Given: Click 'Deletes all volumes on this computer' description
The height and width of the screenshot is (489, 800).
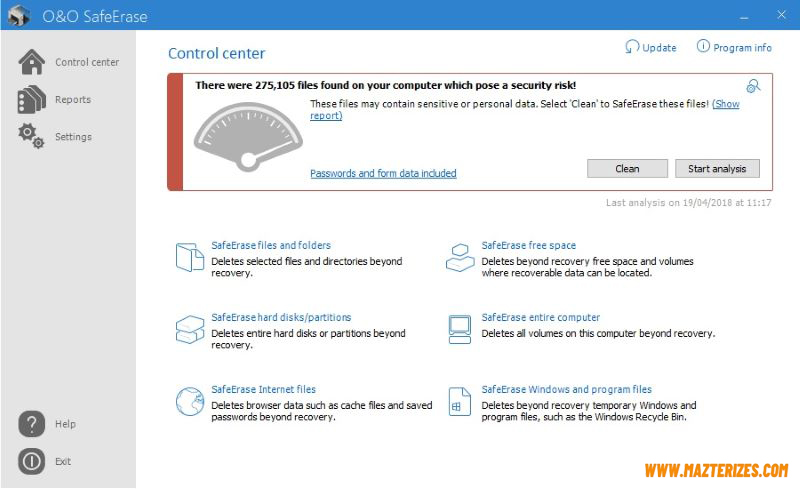Looking at the screenshot, I should [x=598, y=333].
